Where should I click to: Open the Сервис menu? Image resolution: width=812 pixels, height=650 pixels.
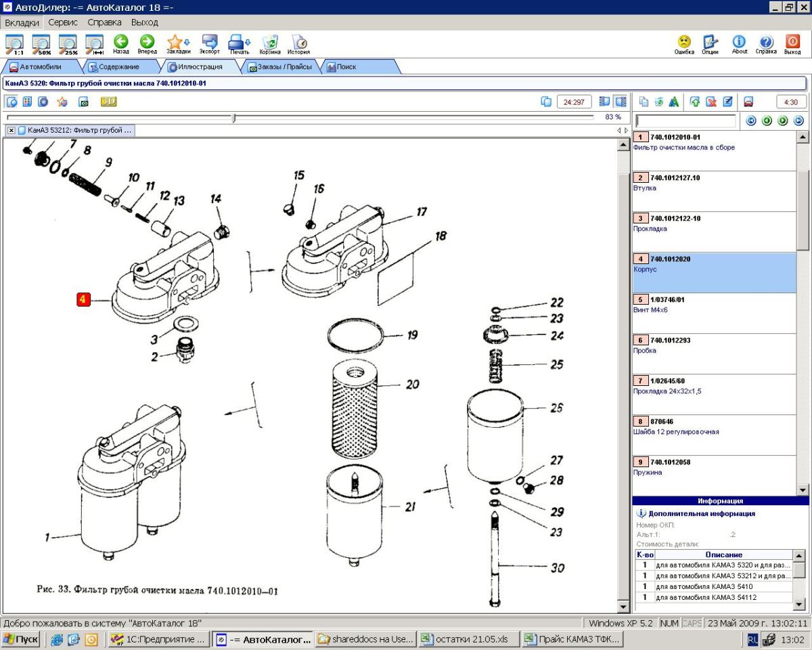pyautogui.click(x=63, y=22)
